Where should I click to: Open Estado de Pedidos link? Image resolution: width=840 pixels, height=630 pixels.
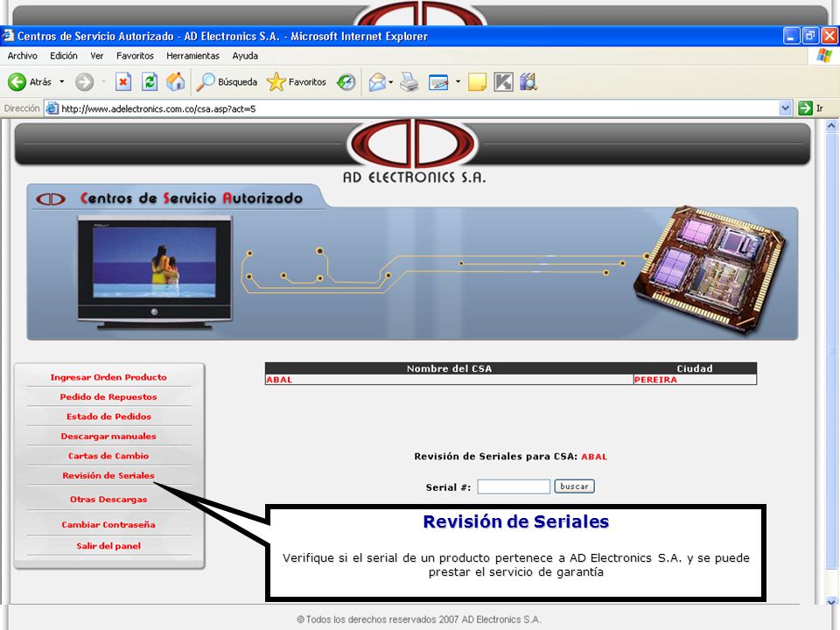pyautogui.click(x=108, y=416)
